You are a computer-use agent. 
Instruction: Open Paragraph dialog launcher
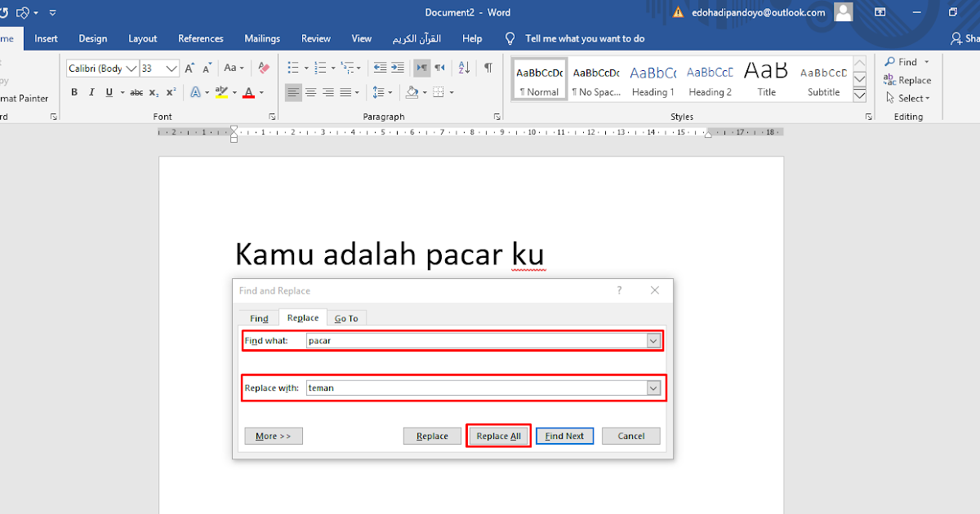click(x=497, y=117)
